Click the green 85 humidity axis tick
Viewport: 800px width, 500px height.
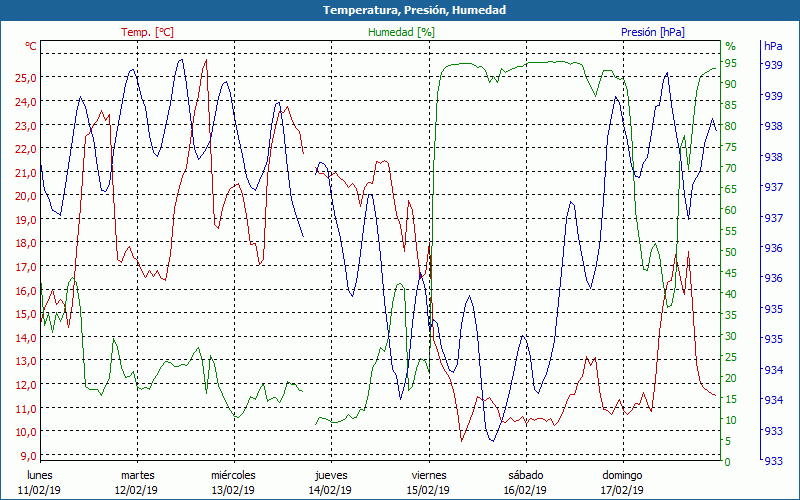731,105
